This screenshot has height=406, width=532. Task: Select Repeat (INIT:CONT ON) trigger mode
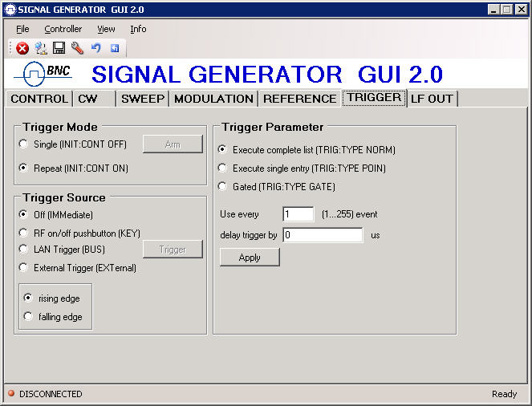pyautogui.click(x=23, y=168)
